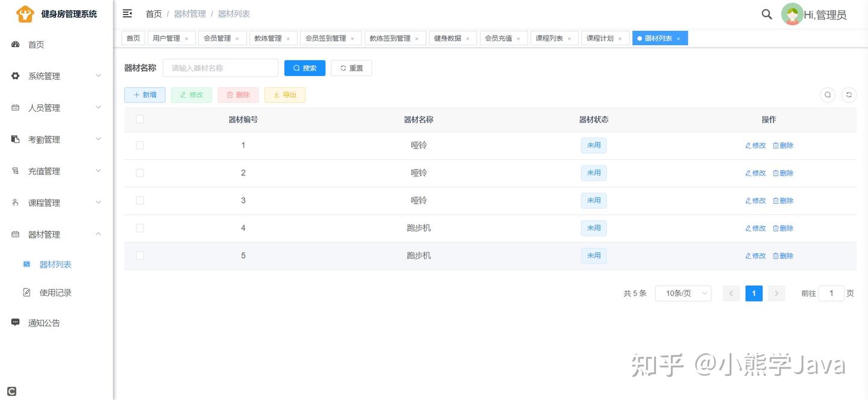This screenshot has width=868, height=400.
Task: Click the previous page arrow
Action: [x=731, y=293]
